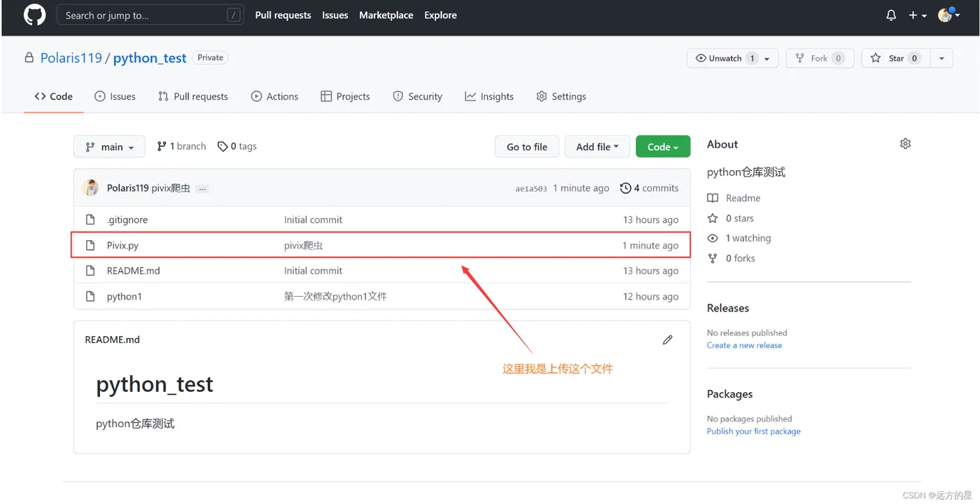Expand the Add file dropdown
The image size is (980, 504).
(x=597, y=146)
